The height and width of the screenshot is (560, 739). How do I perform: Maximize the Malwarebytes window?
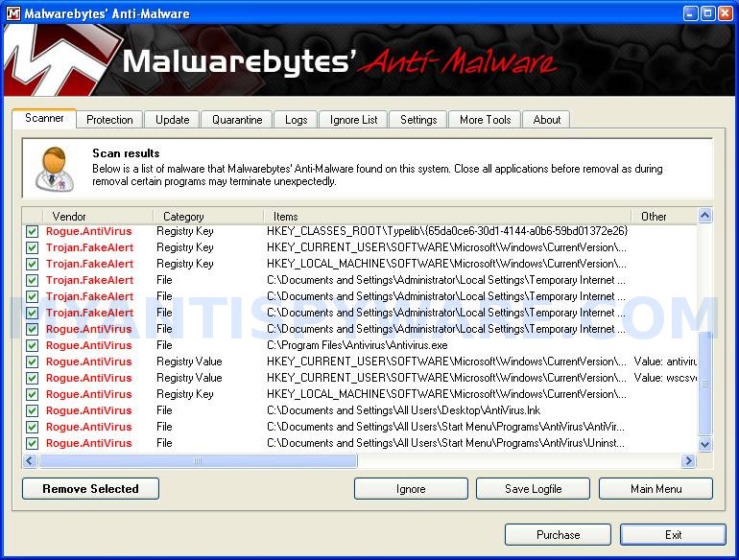click(x=708, y=13)
